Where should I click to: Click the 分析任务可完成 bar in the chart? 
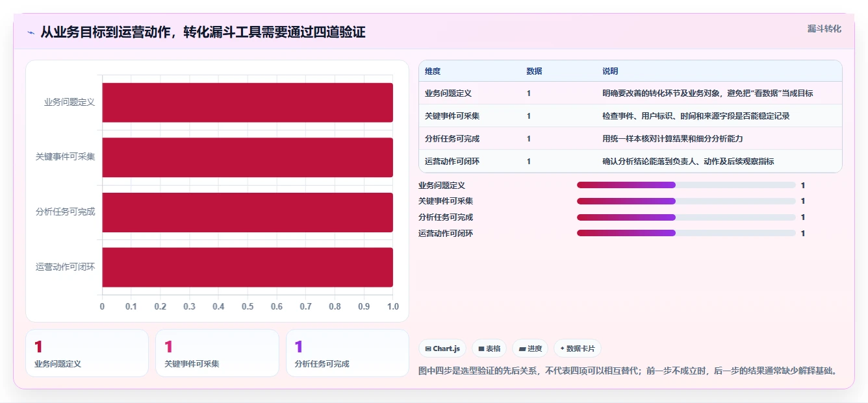coord(248,212)
